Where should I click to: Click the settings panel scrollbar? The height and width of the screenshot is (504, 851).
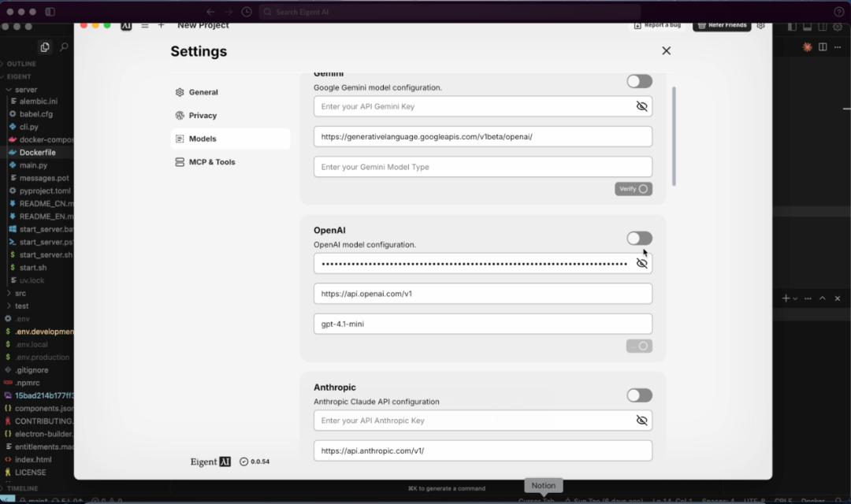click(x=674, y=136)
